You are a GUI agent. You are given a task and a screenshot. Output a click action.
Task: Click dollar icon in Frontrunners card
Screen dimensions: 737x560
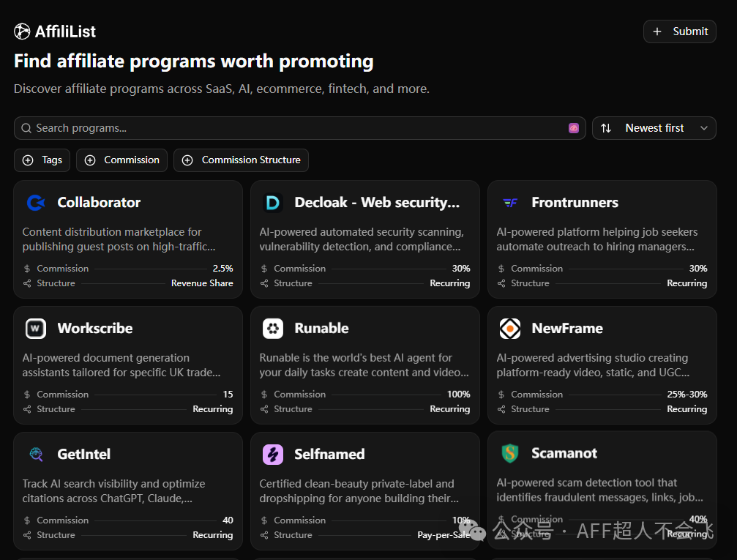[x=501, y=269]
